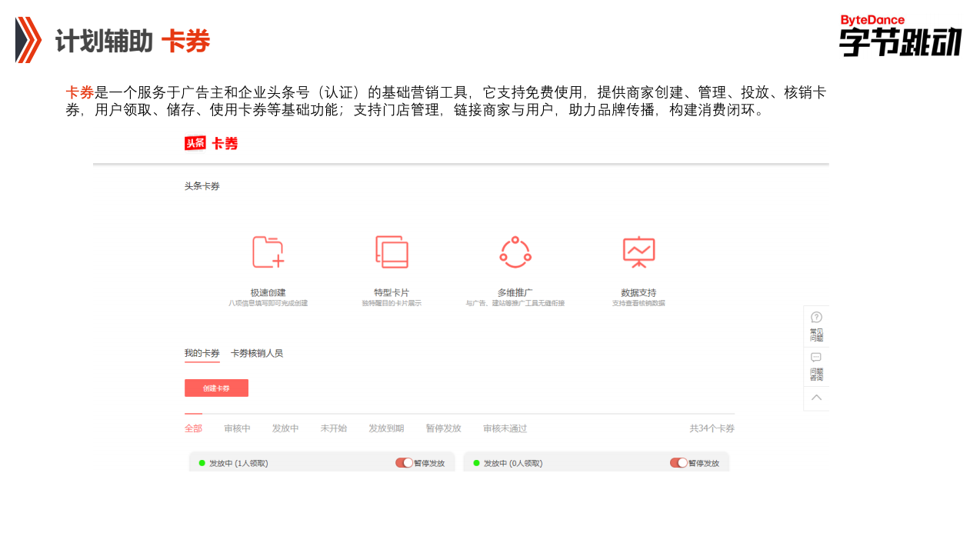Click the 数据支持 chart board icon
This screenshot has width=980, height=533.
[x=639, y=251]
